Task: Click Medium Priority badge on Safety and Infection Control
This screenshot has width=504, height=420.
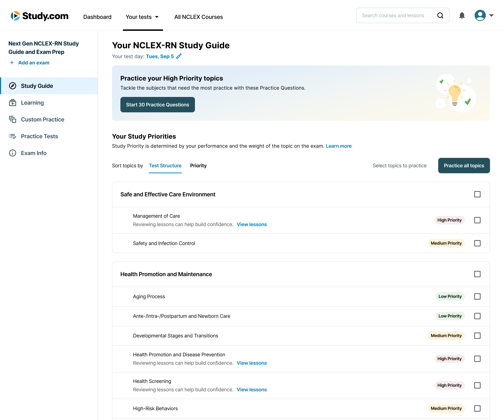Action: pos(446,243)
